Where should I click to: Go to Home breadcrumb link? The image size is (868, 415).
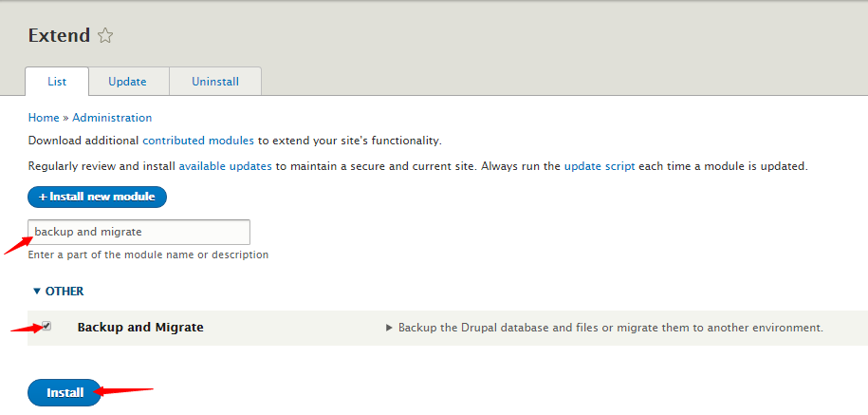(x=44, y=118)
